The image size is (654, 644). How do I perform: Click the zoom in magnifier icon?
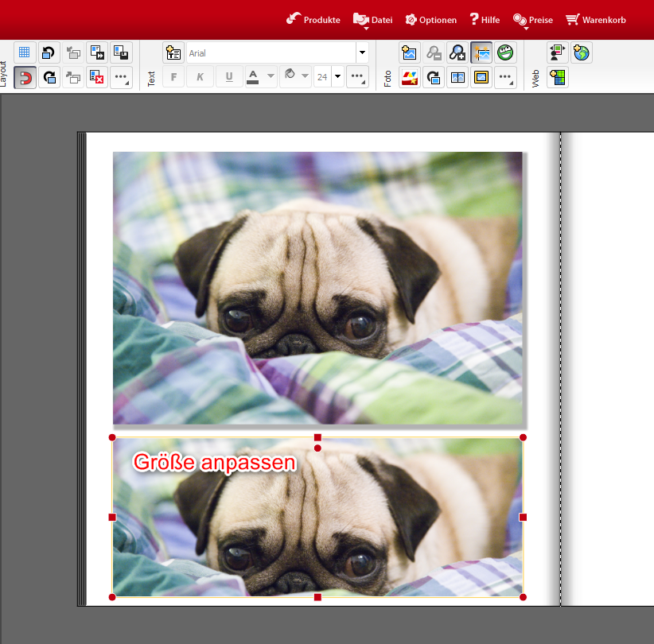click(457, 52)
